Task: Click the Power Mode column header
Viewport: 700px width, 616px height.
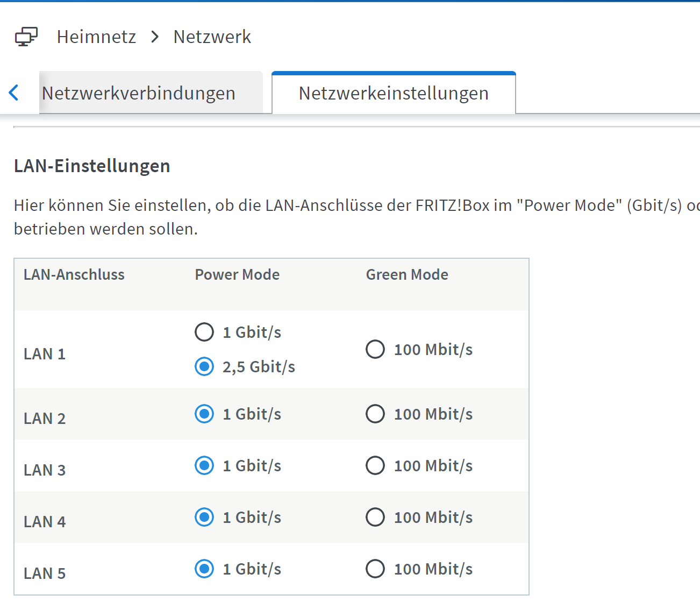Action: click(237, 274)
